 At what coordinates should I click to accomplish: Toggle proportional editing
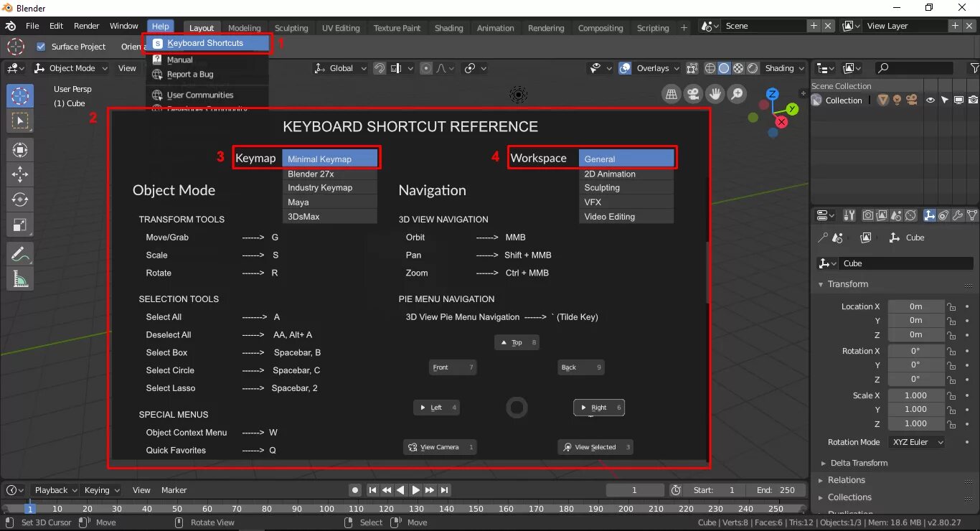coord(426,68)
